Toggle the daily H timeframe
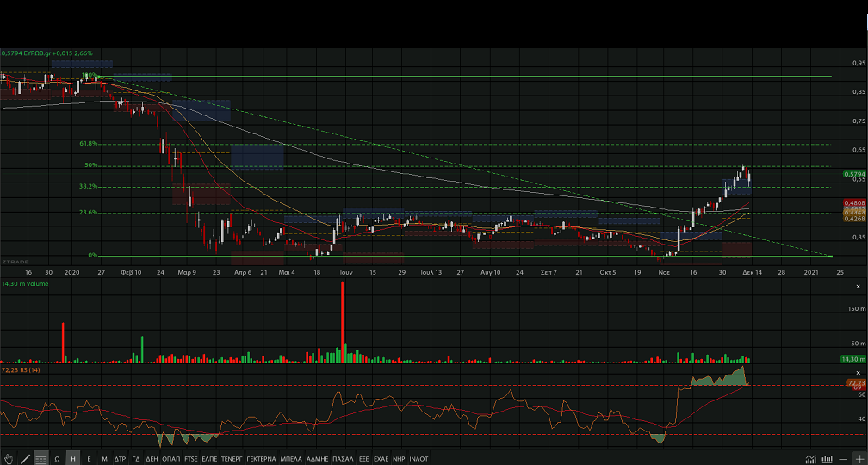Viewport: 868px width, 465px height. 73,459
